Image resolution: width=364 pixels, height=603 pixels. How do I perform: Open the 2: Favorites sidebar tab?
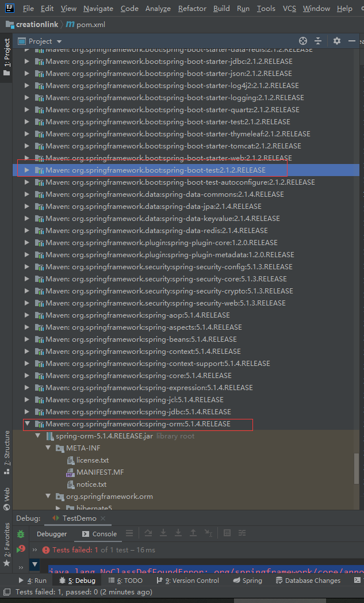pyautogui.click(x=6, y=544)
